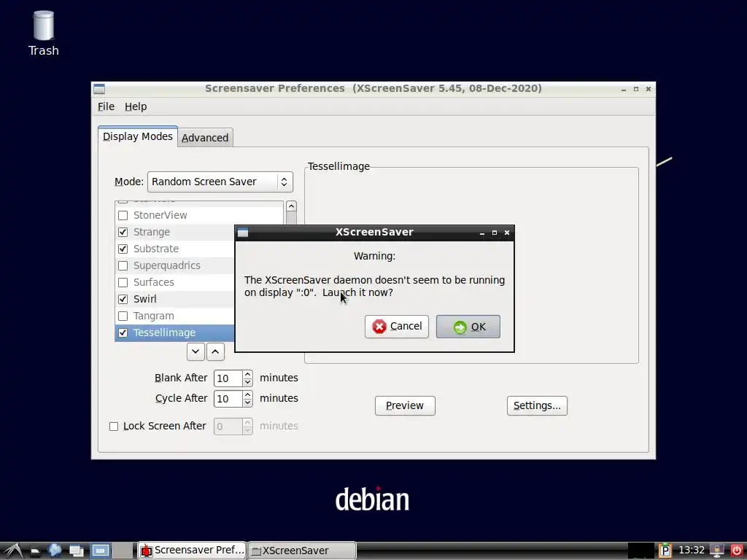
Task: Select the Tessellimage list row
Action: click(175, 332)
